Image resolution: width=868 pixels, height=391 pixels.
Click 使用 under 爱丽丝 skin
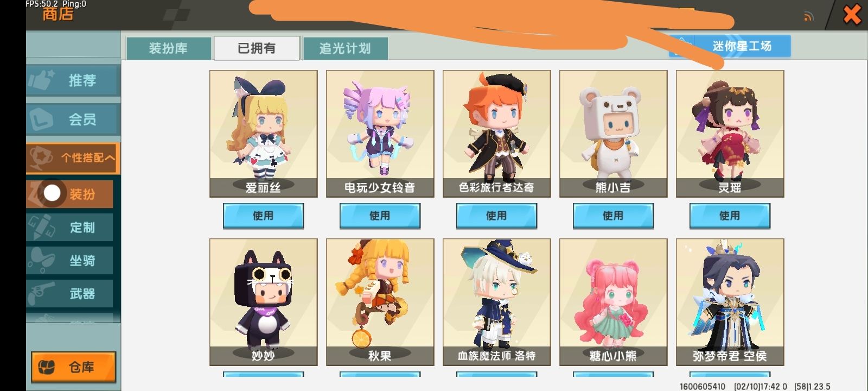263,216
